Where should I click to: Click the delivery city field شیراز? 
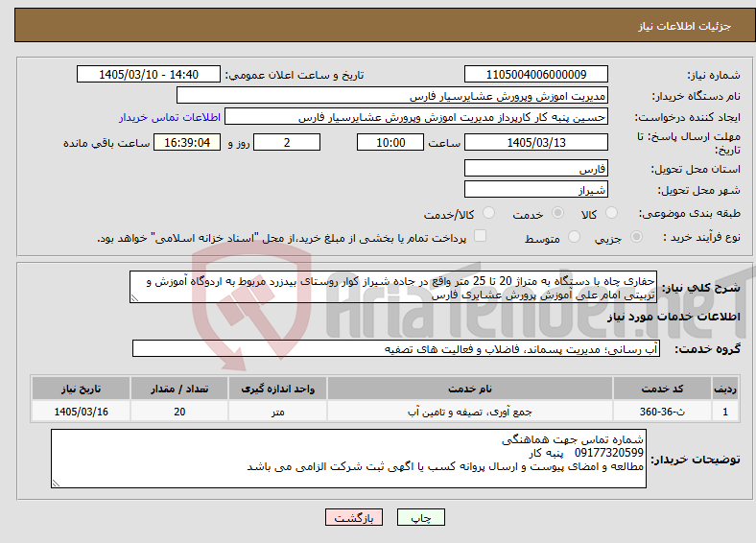pos(536,189)
